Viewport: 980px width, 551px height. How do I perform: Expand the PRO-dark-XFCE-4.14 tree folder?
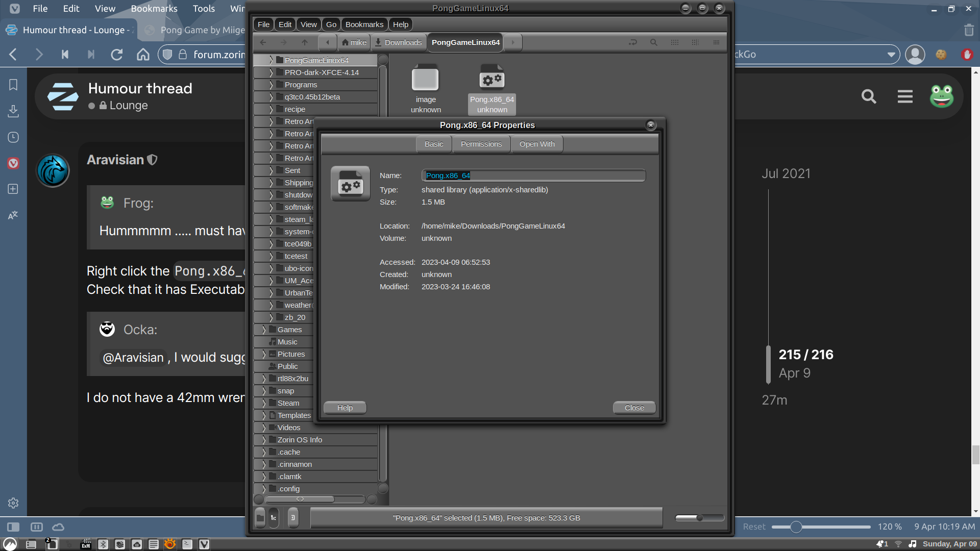(271, 72)
